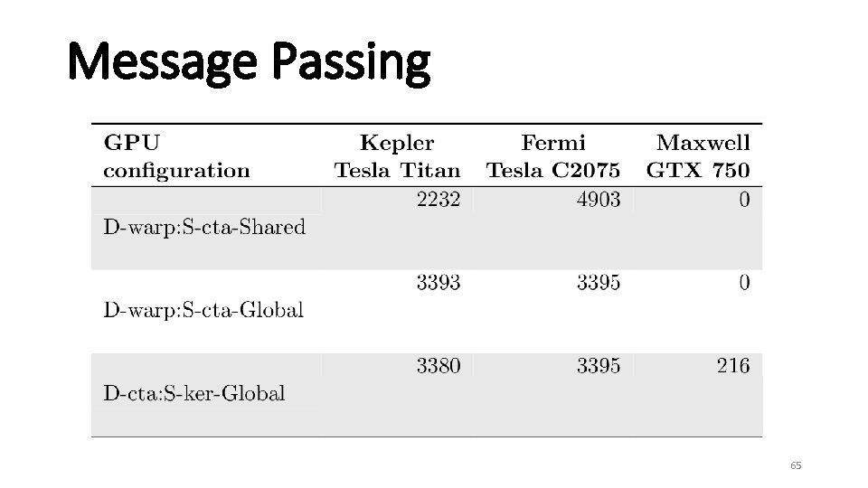Click the "Kepler" column header word
The height and width of the screenshot is (488, 868).
tap(397, 143)
